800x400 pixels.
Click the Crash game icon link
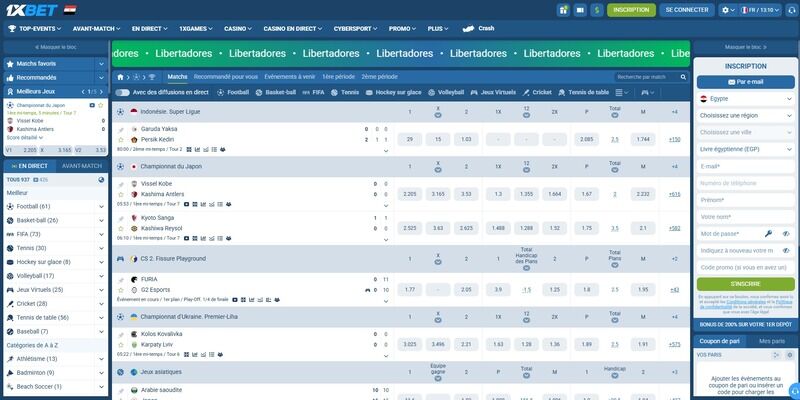478,29
